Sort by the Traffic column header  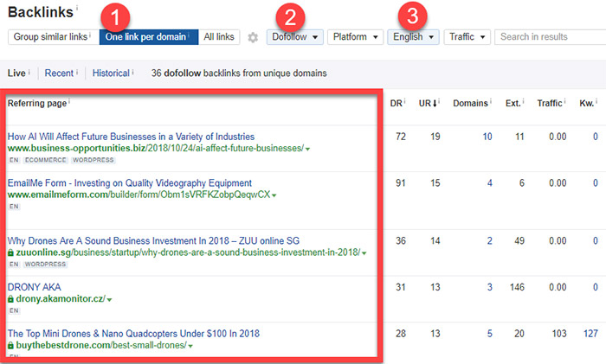(550, 104)
